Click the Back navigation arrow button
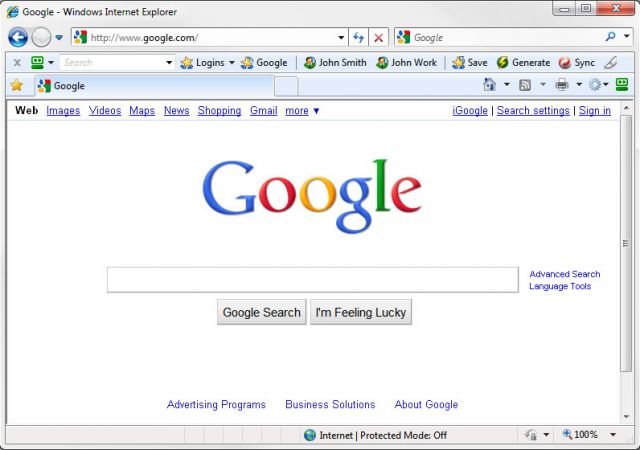The width and height of the screenshot is (640, 450). pyautogui.click(x=18, y=38)
